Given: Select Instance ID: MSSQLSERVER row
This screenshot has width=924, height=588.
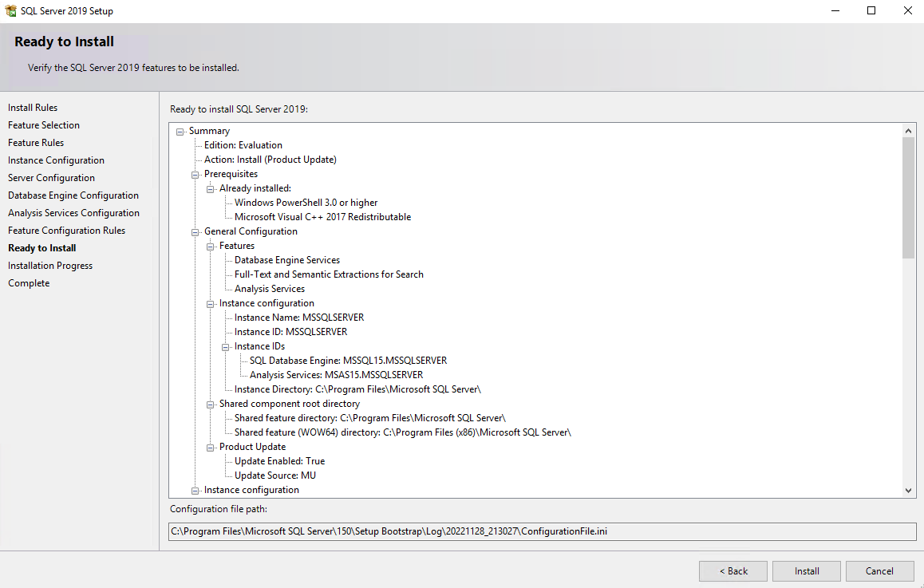Looking at the screenshot, I should [290, 332].
